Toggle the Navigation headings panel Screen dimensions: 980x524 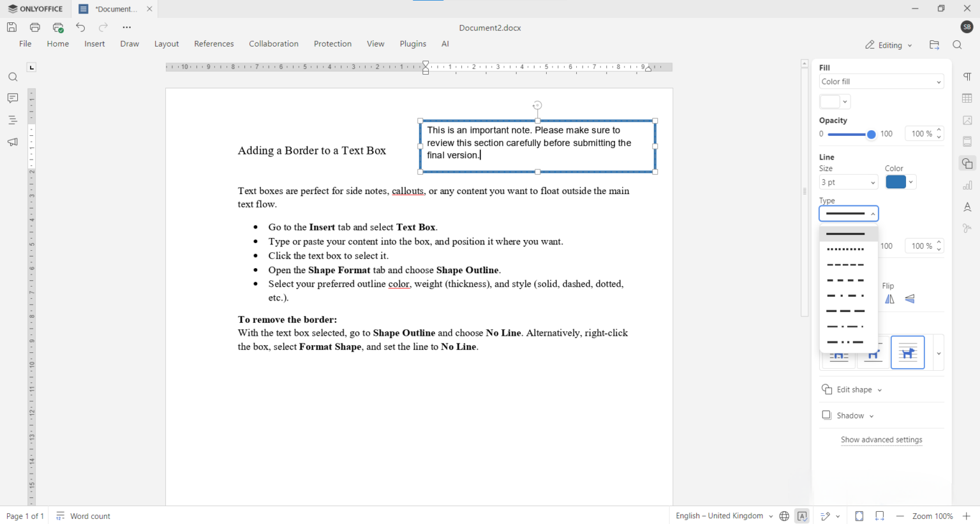pos(13,120)
